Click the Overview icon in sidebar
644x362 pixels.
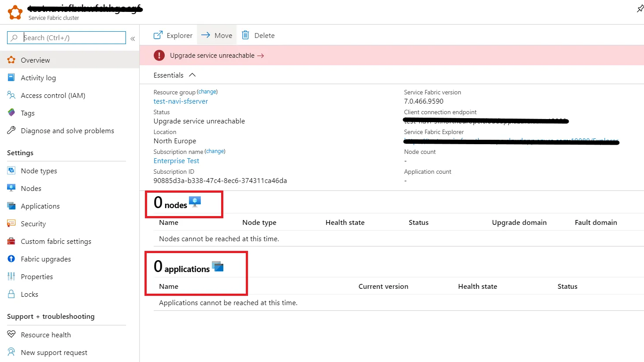point(11,60)
